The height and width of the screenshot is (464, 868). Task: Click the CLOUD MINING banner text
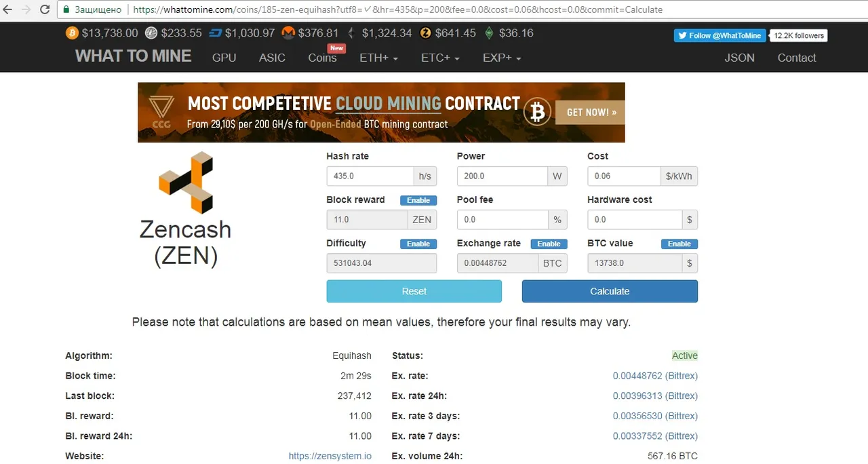tap(389, 104)
